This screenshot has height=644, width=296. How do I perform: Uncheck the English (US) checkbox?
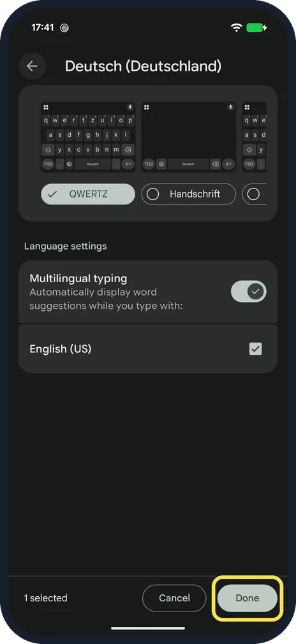[256, 348]
